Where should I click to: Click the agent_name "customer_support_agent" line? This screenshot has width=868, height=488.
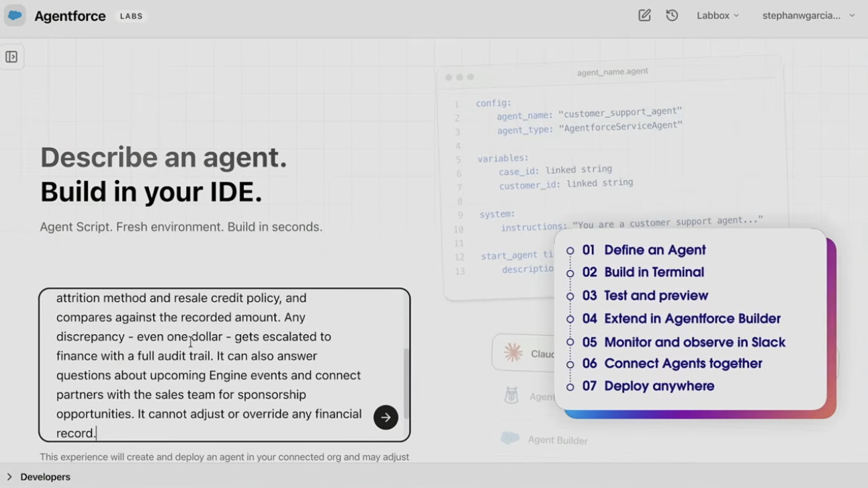[x=589, y=114]
